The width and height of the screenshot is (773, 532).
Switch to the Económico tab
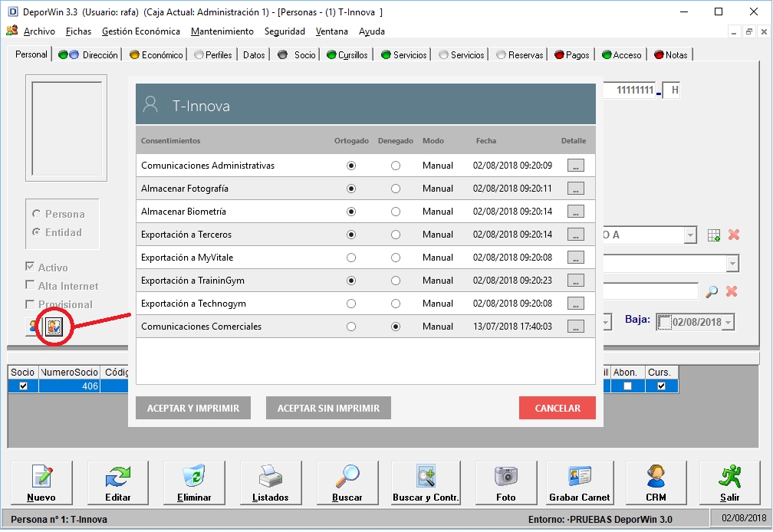coord(156,54)
